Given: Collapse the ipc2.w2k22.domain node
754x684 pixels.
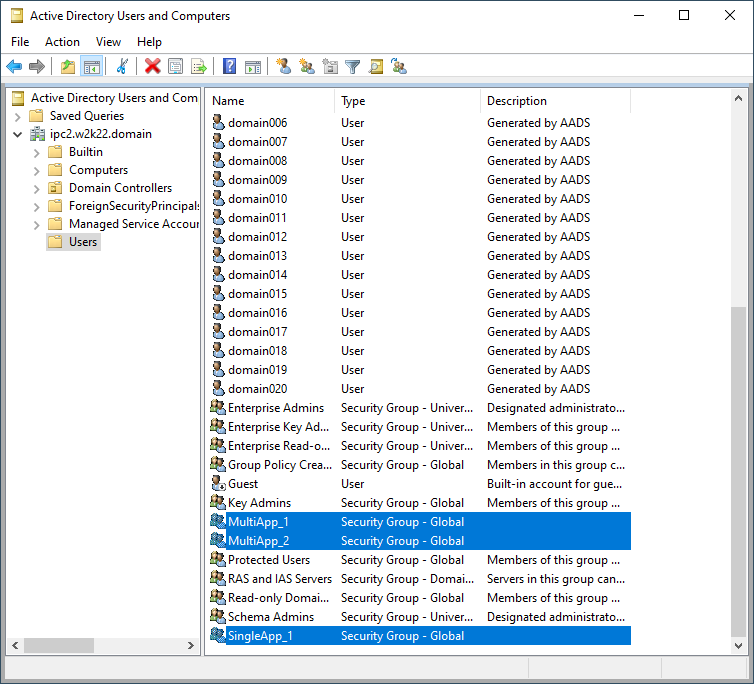Looking at the screenshot, I should tap(18, 134).
